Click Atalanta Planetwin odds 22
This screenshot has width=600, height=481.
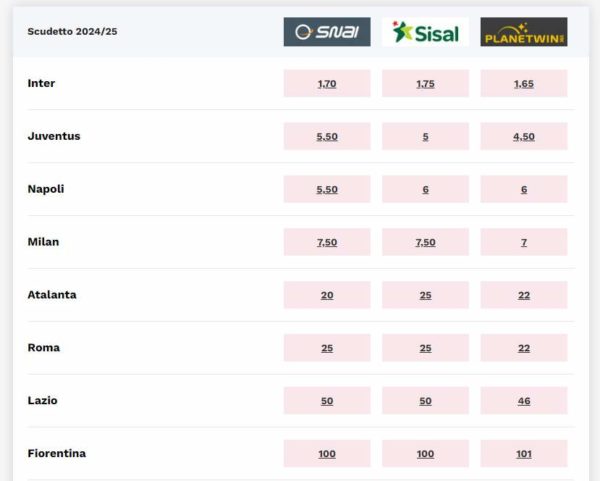point(524,295)
